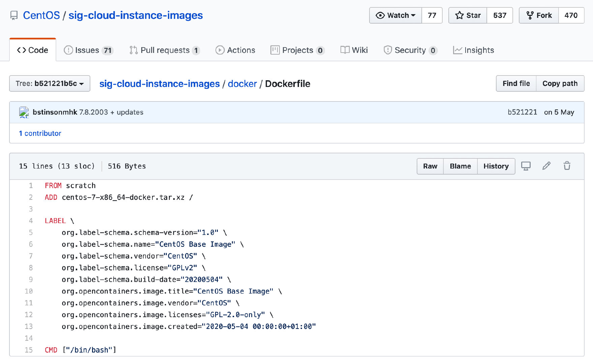593x364 pixels.
Task: Click the '516 Bytes' file size text
Action: point(127,166)
